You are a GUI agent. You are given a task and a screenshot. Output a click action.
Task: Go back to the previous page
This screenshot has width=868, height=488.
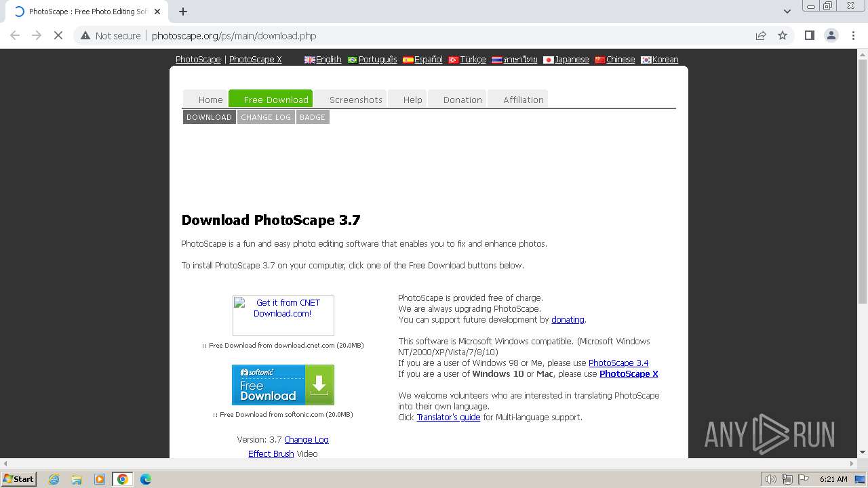point(15,35)
